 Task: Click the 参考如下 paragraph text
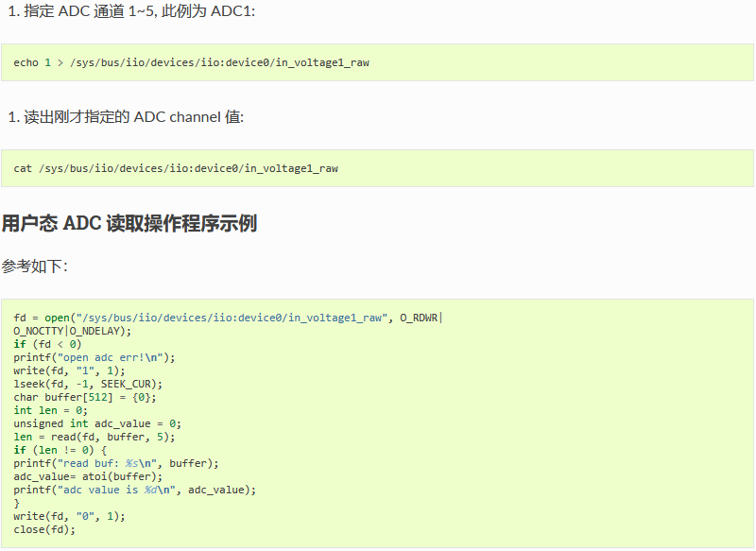point(35,267)
